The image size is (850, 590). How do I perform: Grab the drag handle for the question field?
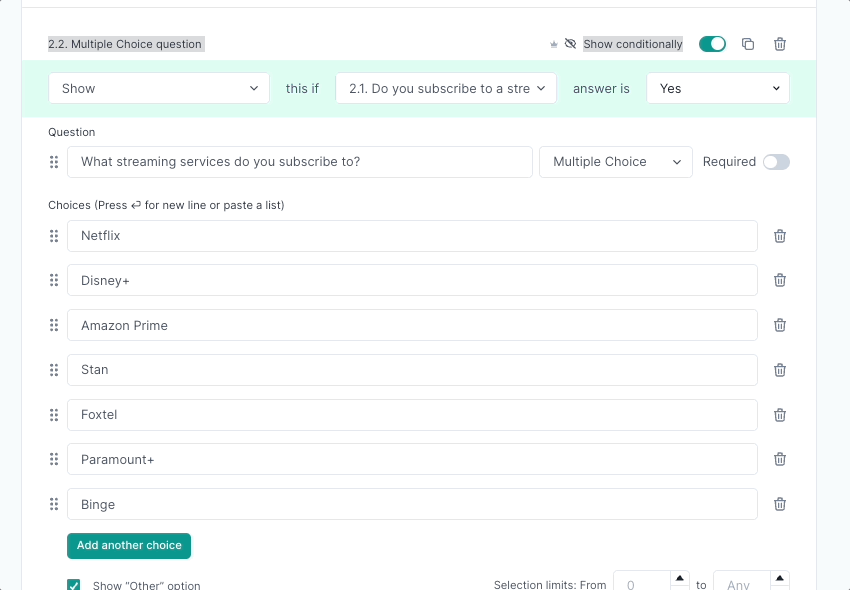click(x=54, y=162)
